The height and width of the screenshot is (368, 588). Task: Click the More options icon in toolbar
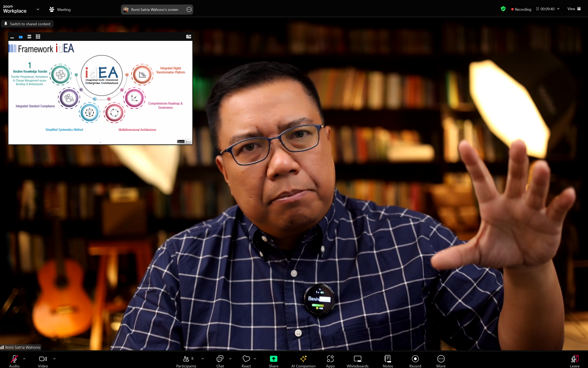pyautogui.click(x=441, y=361)
